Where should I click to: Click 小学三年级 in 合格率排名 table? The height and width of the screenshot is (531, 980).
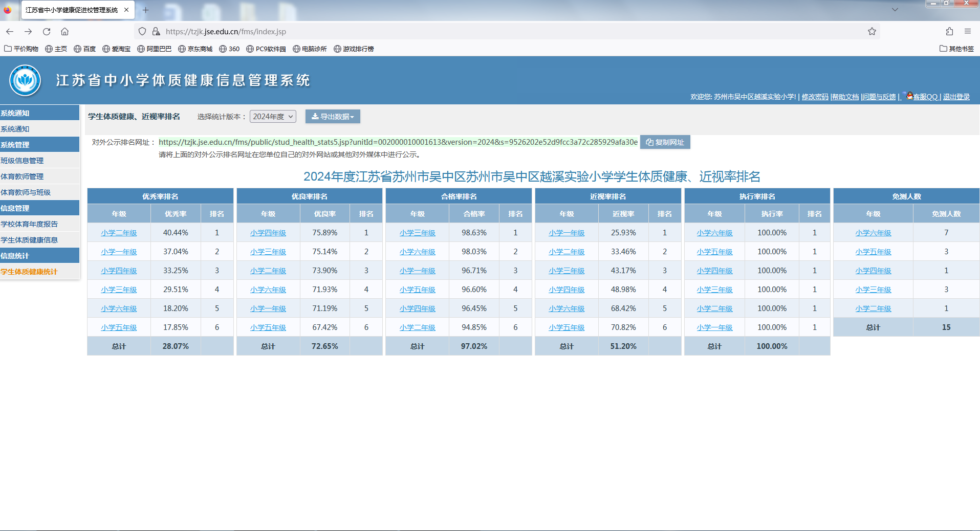(x=418, y=233)
